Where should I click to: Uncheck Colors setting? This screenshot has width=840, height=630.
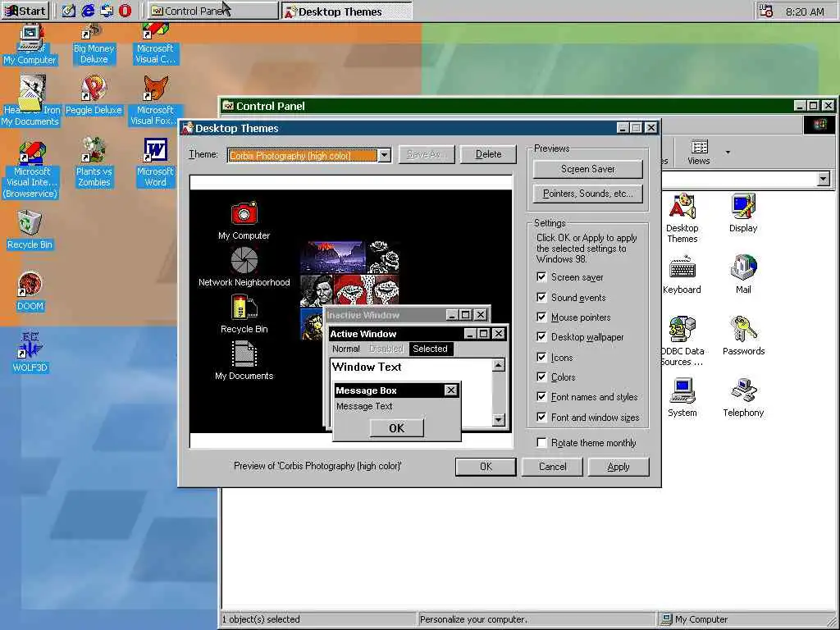tap(541, 377)
